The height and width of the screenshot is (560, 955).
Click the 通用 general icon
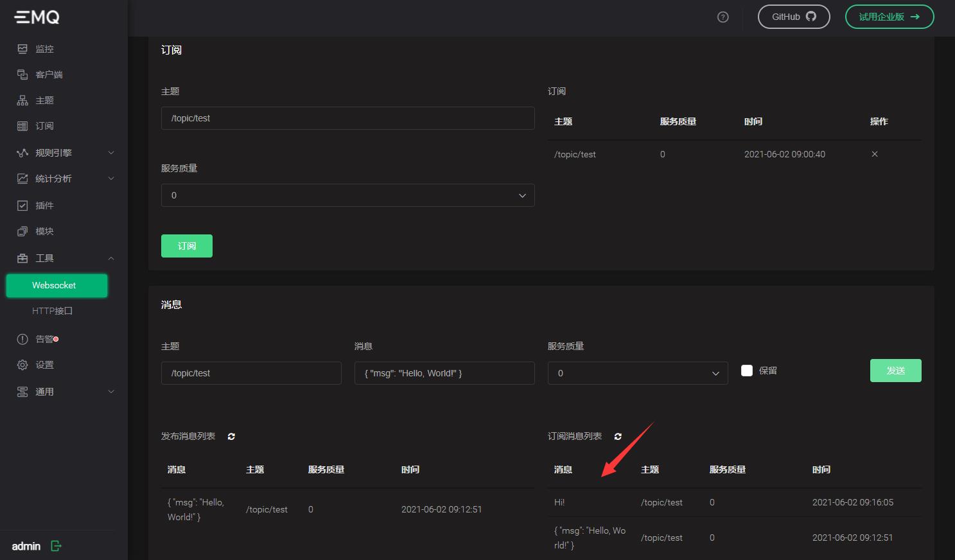(x=22, y=392)
